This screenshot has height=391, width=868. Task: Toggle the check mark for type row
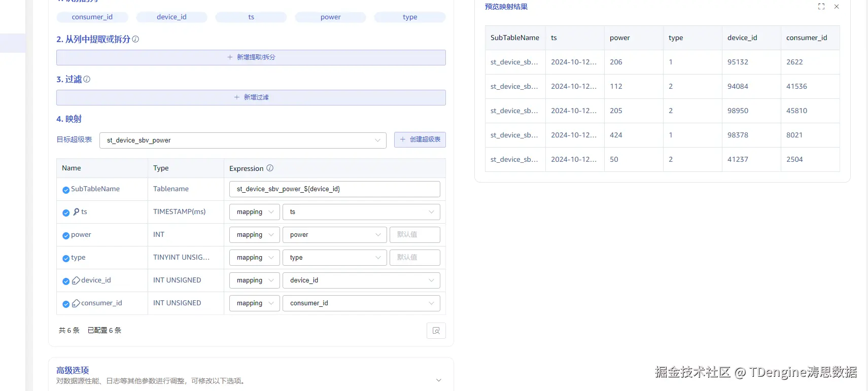[x=66, y=258]
